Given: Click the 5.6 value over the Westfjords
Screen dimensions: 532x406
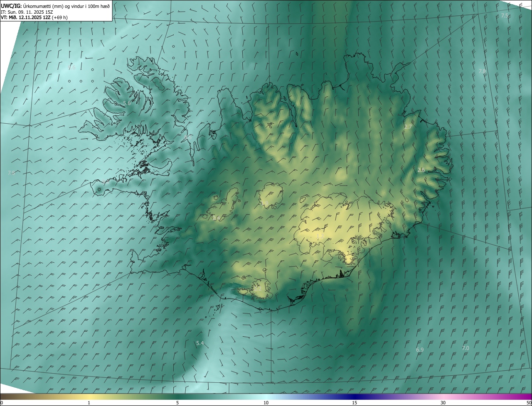Looking at the screenshot, I should click(x=127, y=103).
